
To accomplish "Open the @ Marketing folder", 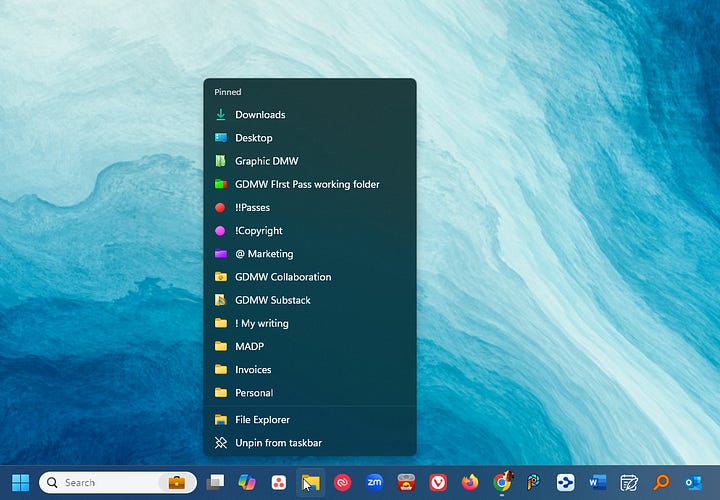I will pos(310,254).
